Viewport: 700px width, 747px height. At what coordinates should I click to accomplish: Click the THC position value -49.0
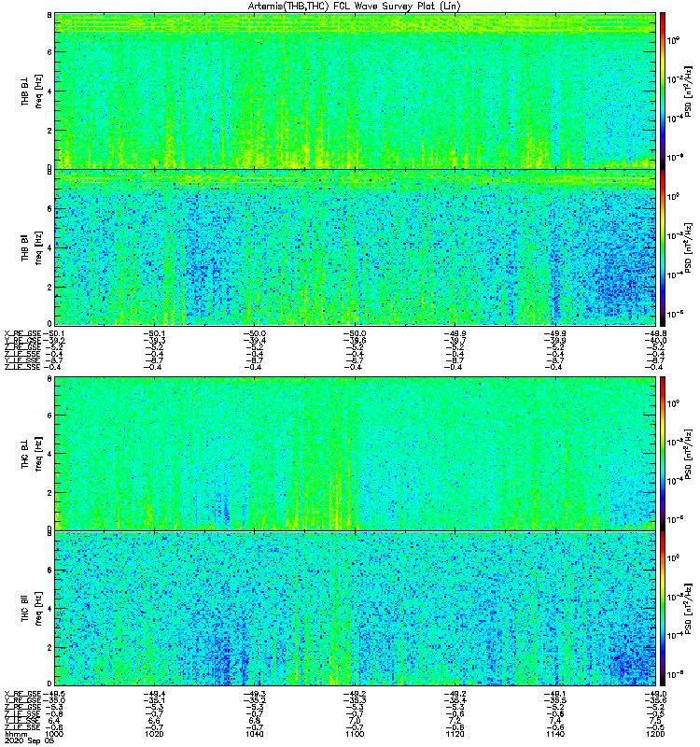click(655, 694)
